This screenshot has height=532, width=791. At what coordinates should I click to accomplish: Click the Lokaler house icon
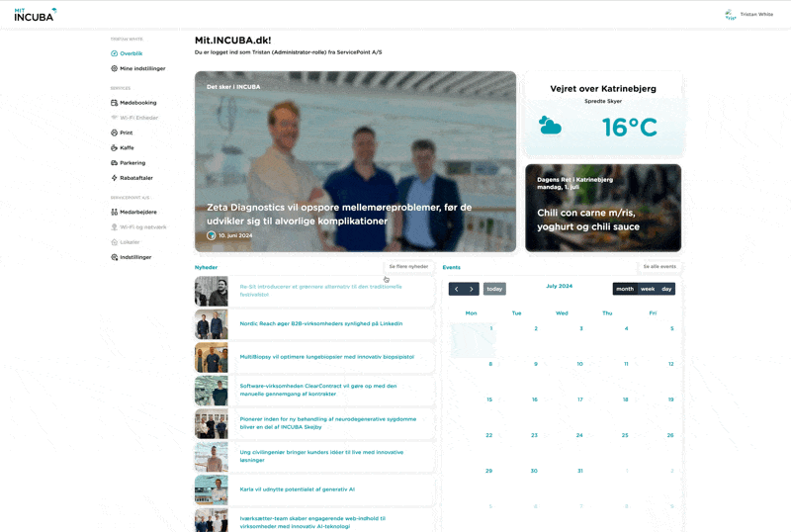coord(114,242)
